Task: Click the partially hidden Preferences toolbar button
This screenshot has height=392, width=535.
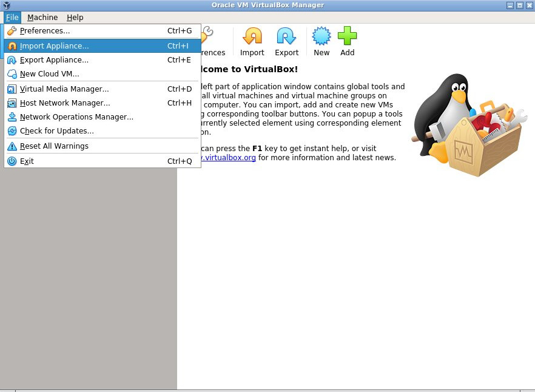Action: 214,41
